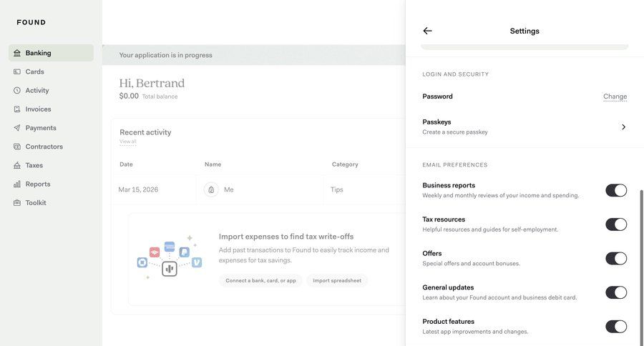
Task: Click the import integrations illustration
Action: pos(169,257)
